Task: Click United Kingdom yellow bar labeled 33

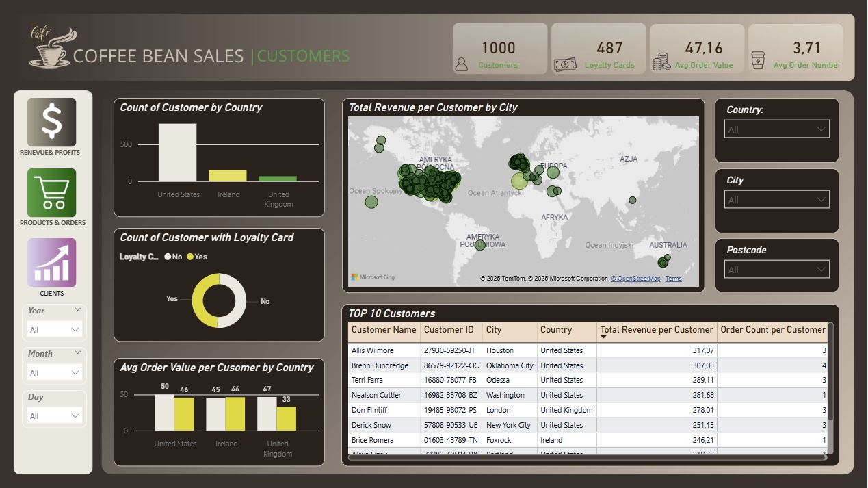Action: pos(287,419)
